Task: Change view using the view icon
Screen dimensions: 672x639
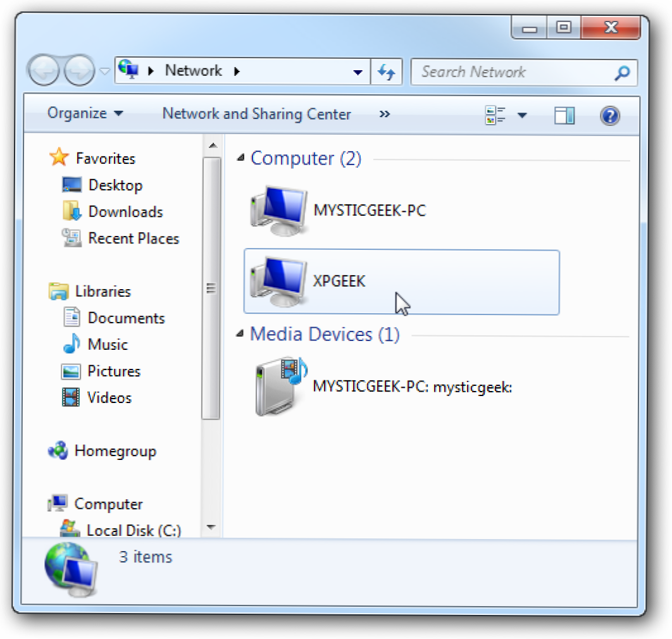Action: click(x=495, y=115)
